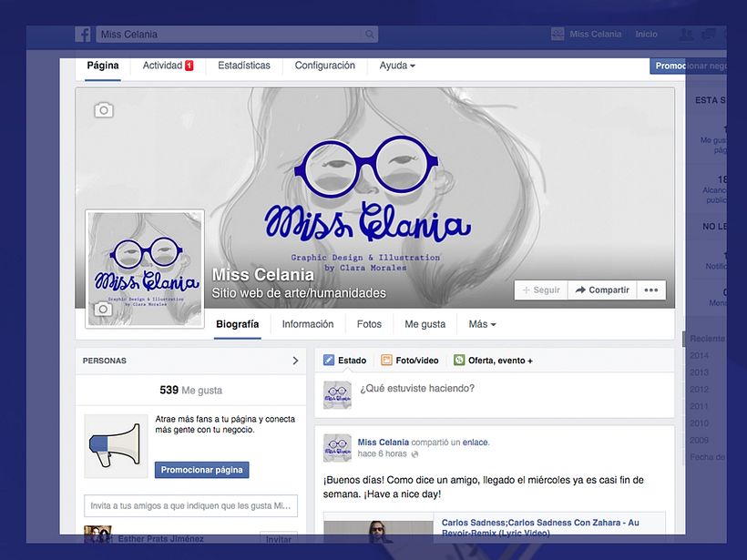Open the messages icon in the top bar
Image resolution: width=747 pixels, height=560 pixels.
pos(709,34)
